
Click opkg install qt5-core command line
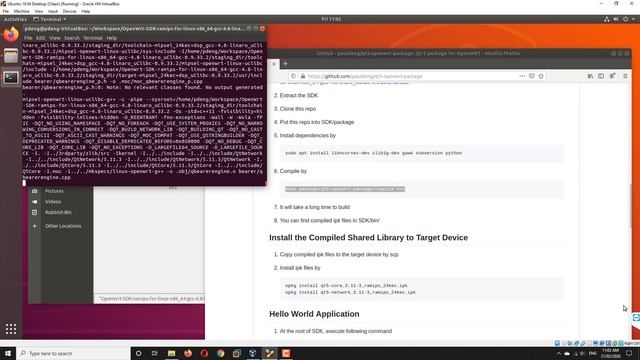(346, 286)
